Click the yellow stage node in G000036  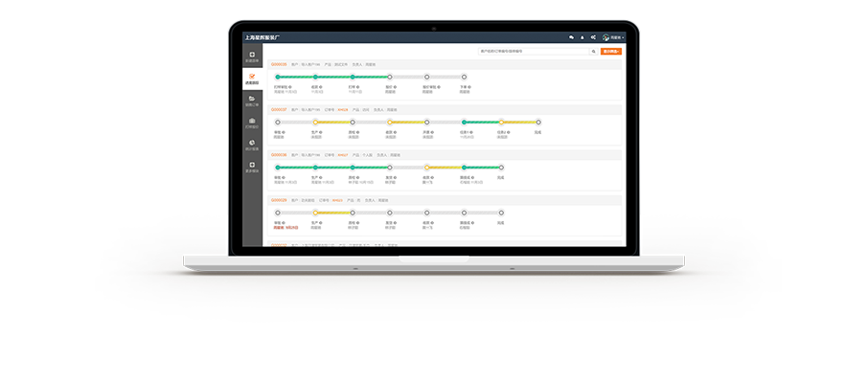pyautogui.click(x=426, y=168)
